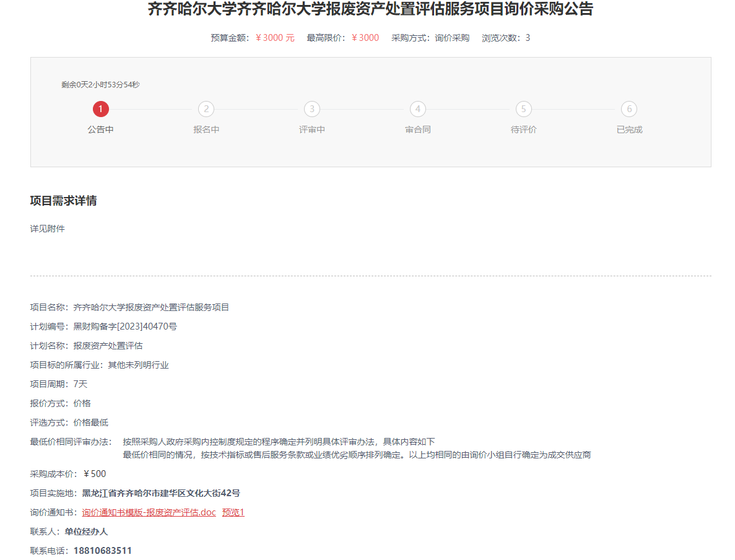Click the 最高限价 ¥3000 amount

(x=365, y=38)
